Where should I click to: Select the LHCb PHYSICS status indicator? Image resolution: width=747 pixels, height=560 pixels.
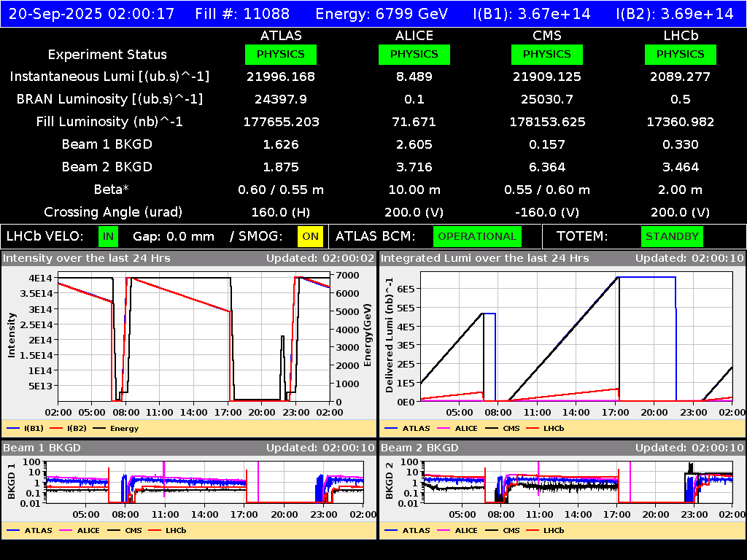pos(680,54)
